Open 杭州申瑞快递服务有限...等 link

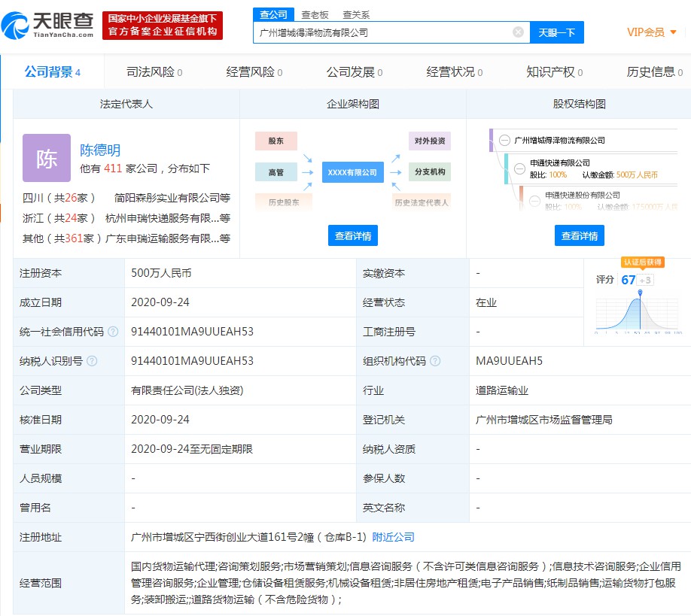[167, 218]
